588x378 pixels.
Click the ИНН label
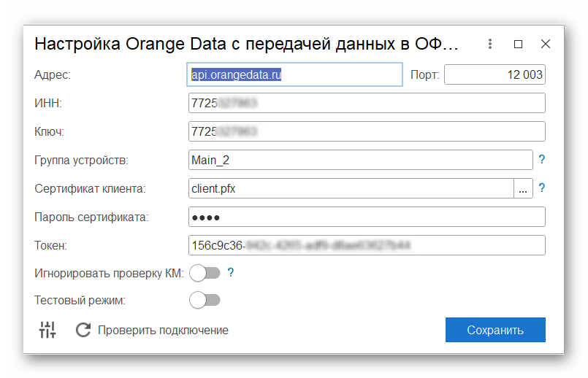48,103
